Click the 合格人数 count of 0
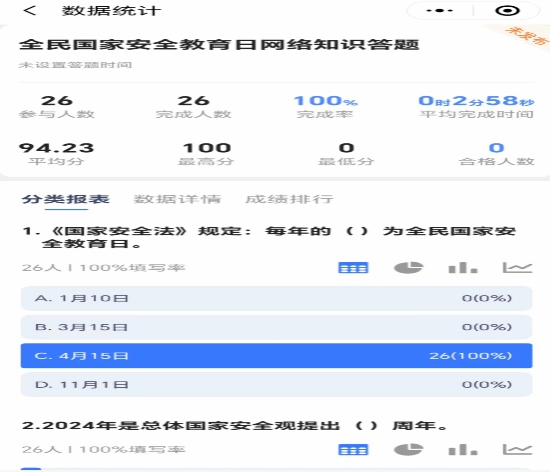The width and height of the screenshot is (550, 472). (496, 148)
